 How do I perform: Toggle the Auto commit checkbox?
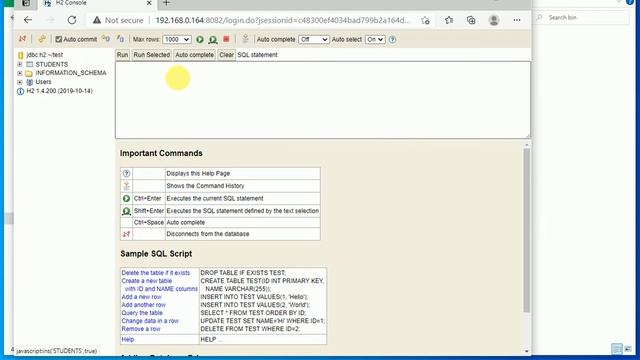click(59, 39)
